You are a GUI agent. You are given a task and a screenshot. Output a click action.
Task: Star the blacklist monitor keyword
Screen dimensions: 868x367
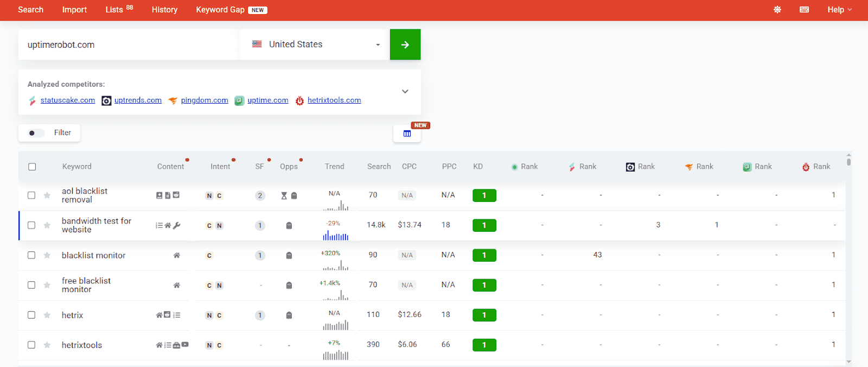point(47,255)
